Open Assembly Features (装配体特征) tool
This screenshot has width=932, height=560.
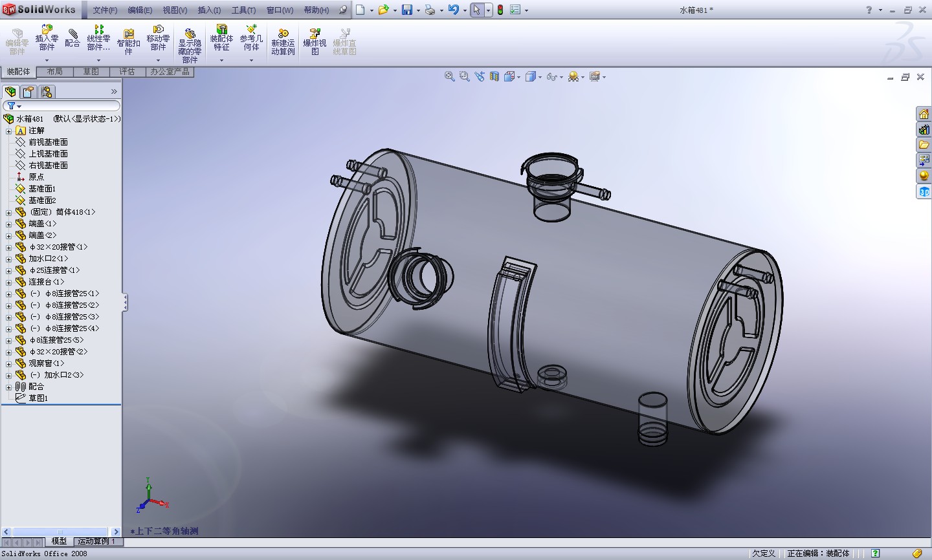(221, 38)
